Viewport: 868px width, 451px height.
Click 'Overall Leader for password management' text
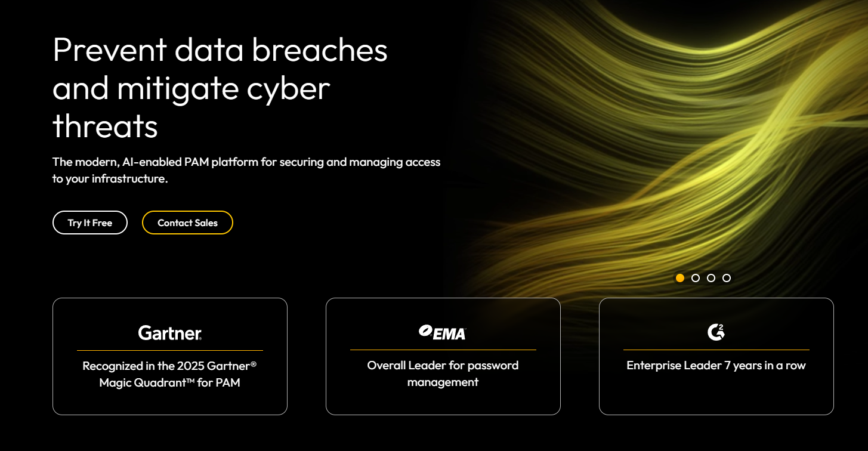[x=443, y=373]
